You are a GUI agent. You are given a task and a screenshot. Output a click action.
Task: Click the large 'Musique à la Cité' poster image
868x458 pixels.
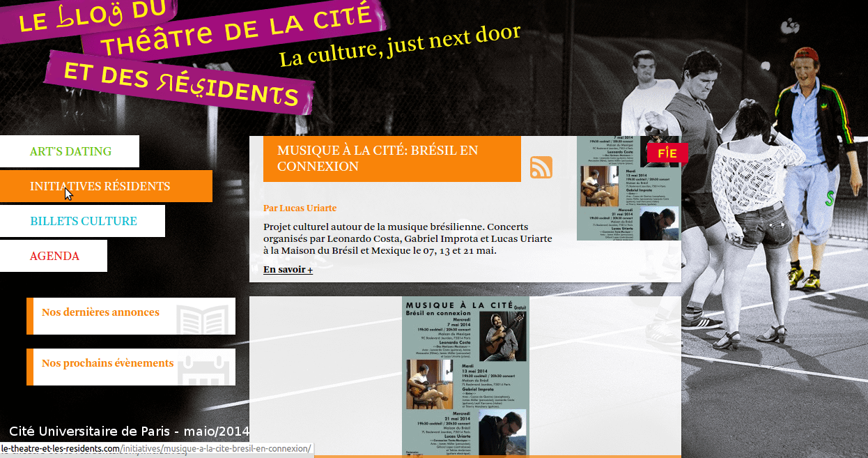click(465, 376)
